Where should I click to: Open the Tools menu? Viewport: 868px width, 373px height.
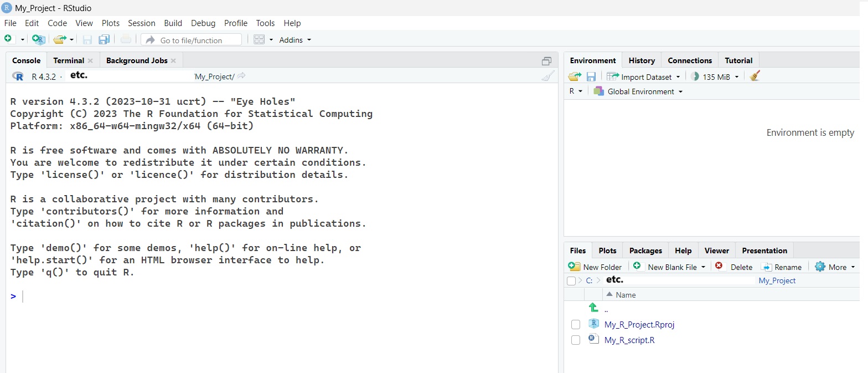tap(266, 23)
